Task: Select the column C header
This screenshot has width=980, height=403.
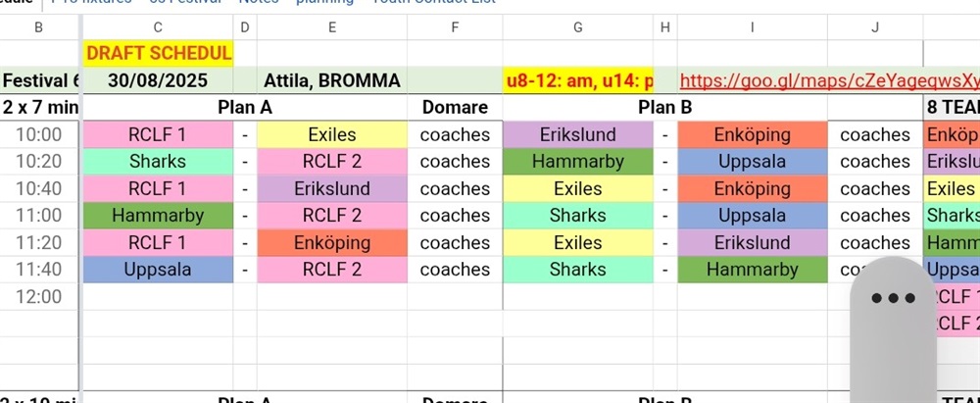Action: coord(158,27)
